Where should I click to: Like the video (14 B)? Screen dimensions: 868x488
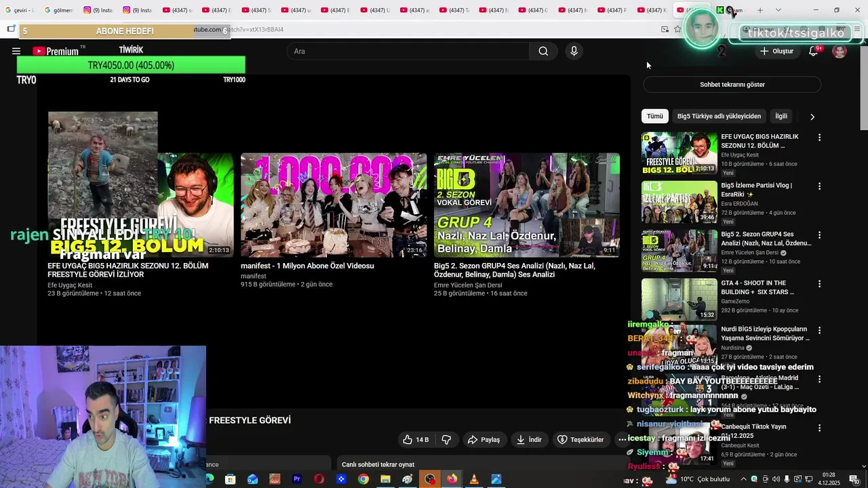[x=416, y=439]
